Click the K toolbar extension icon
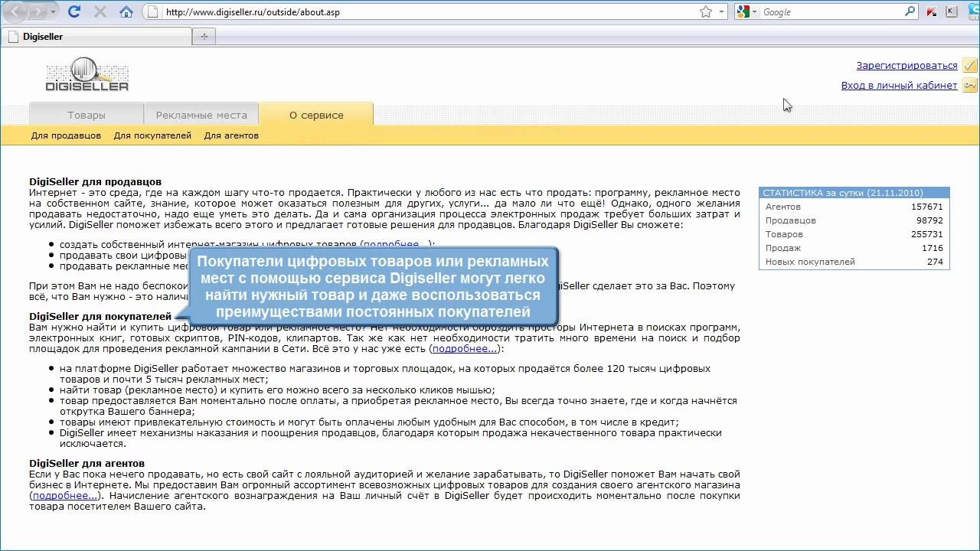The height and width of the screenshot is (551, 980). pyautogui.click(x=952, y=11)
